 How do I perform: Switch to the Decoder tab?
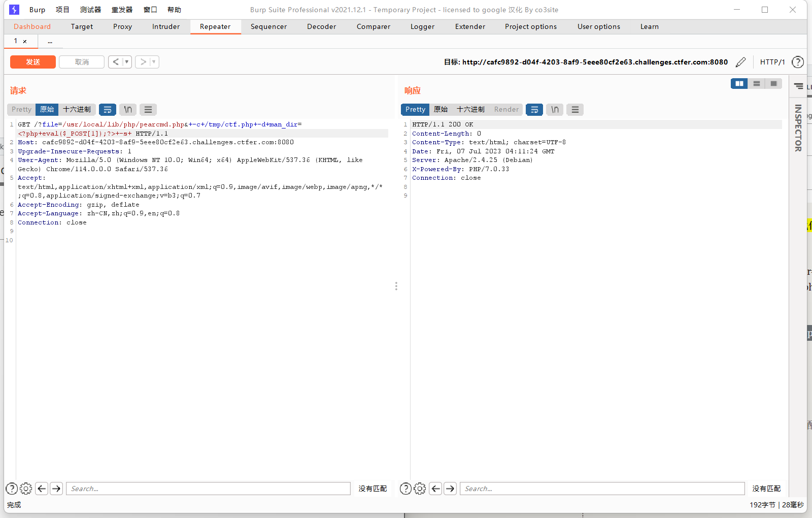coord(321,26)
